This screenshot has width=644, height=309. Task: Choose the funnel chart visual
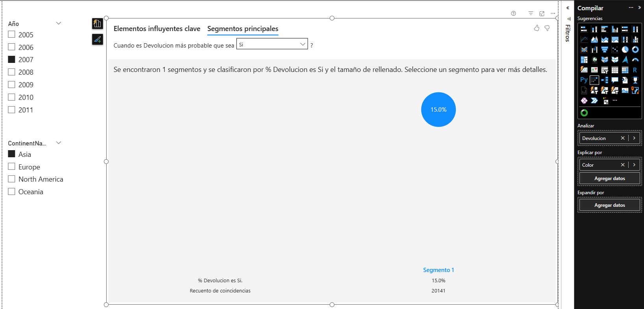click(605, 50)
